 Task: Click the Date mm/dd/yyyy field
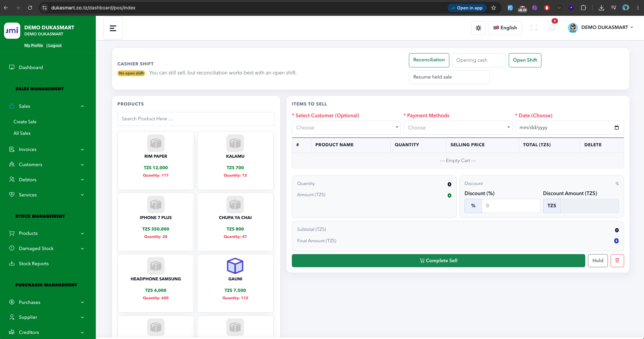569,128
